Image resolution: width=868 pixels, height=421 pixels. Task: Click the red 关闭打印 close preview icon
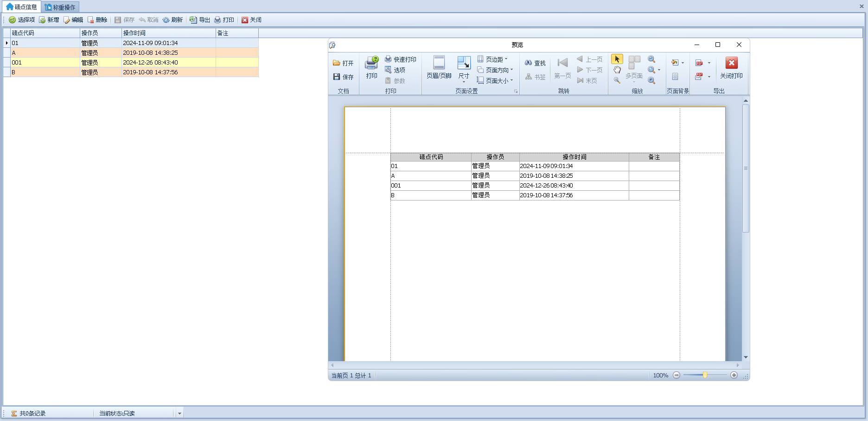click(x=731, y=63)
